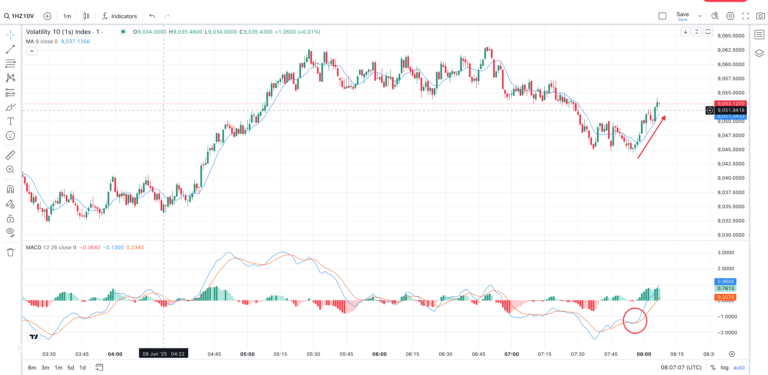The height and width of the screenshot is (375, 768).
Task: Click the blue MACD value label
Action: click(x=726, y=281)
